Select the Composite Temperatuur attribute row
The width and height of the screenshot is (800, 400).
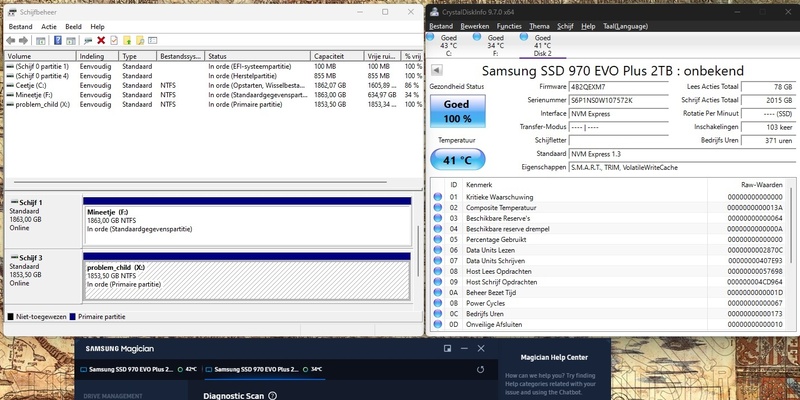[609, 208]
